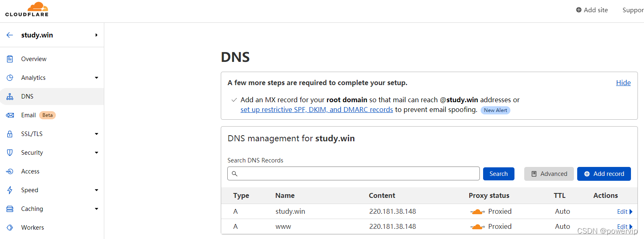Click the blue Search button
This screenshot has height=239, width=644.
coord(498,174)
